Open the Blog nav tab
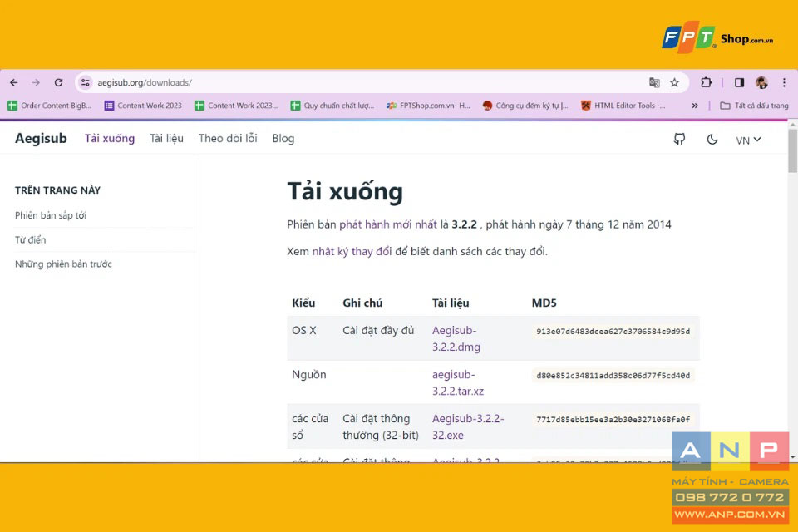Screen dimensions: 798x532 (x=283, y=139)
